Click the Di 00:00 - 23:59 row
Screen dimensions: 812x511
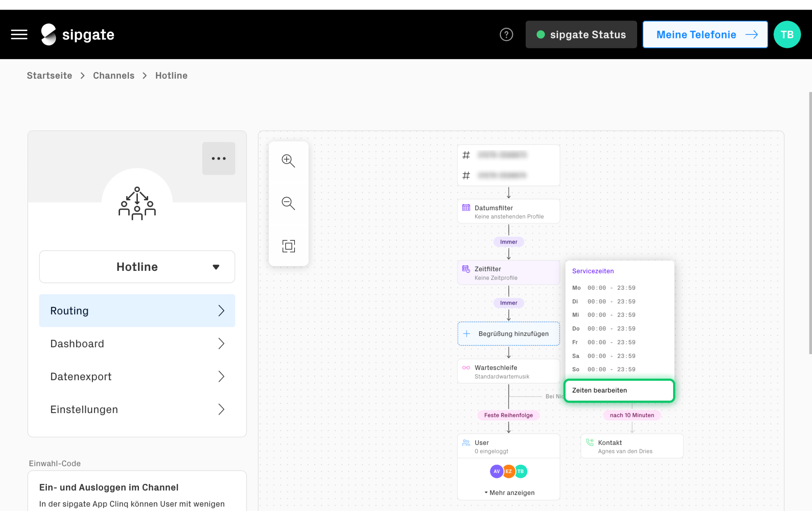(x=604, y=301)
